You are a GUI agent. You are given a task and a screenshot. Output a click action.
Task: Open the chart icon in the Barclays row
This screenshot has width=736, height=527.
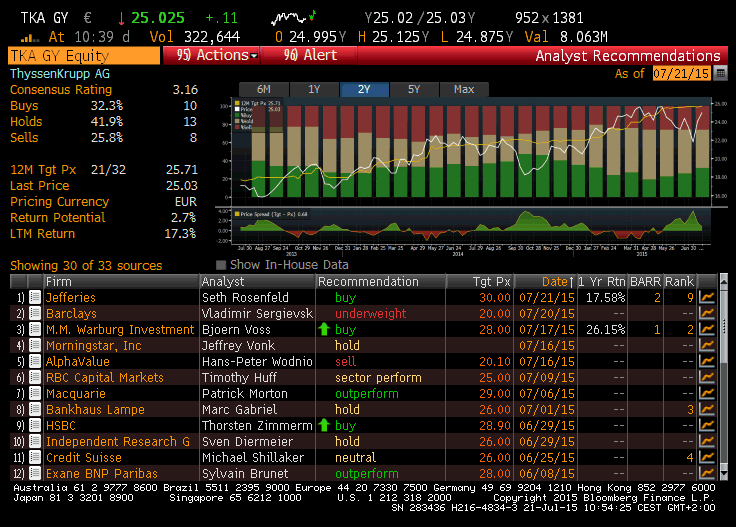706,313
